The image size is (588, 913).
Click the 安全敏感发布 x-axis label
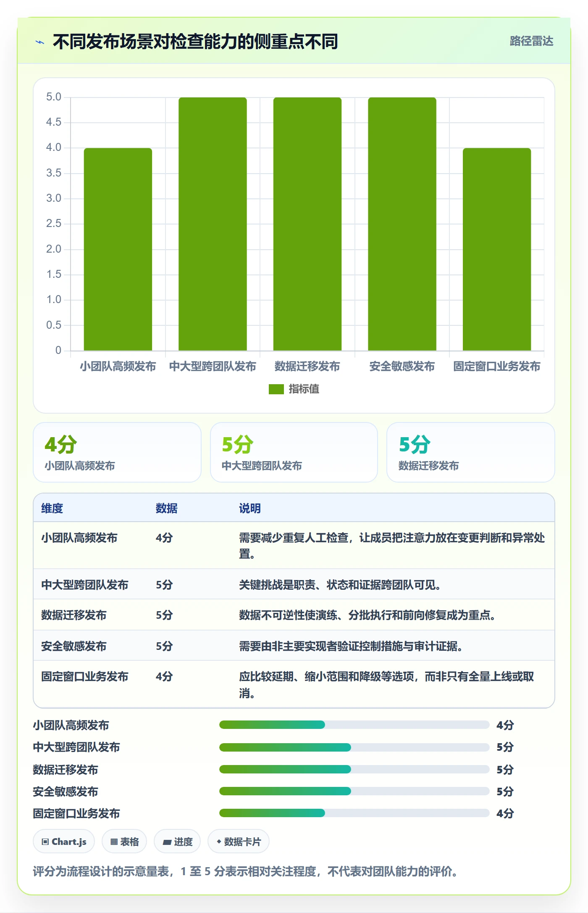(x=402, y=366)
